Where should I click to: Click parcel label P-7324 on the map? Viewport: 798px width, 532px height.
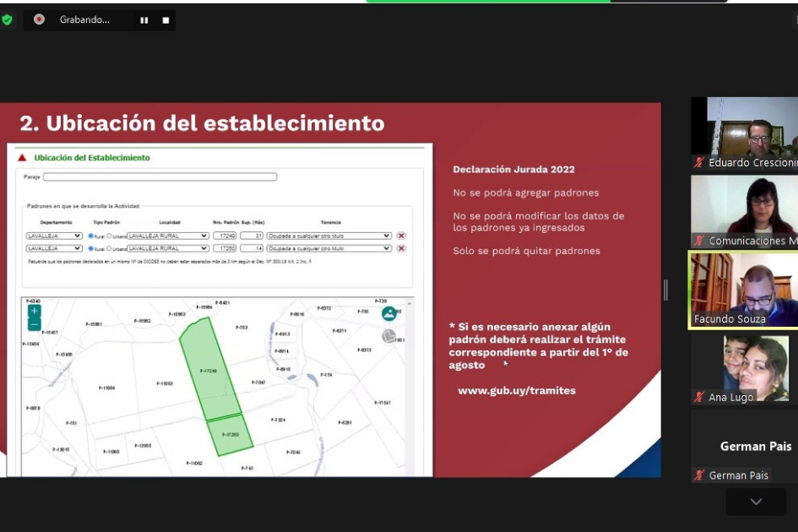point(278,420)
